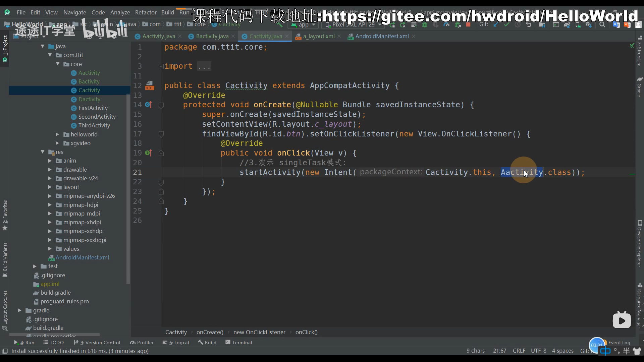Click the Debug app bug icon

(425, 25)
